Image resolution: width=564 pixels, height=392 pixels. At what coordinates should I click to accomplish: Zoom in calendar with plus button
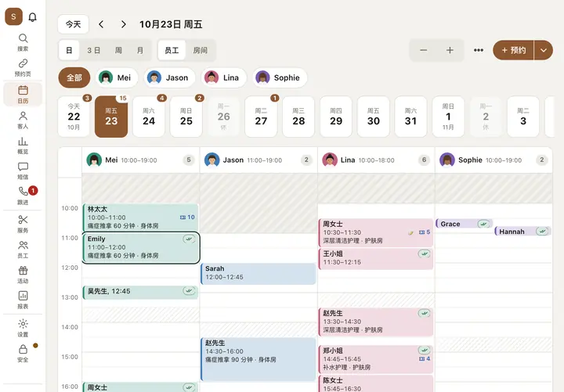[x=450, y=50]
